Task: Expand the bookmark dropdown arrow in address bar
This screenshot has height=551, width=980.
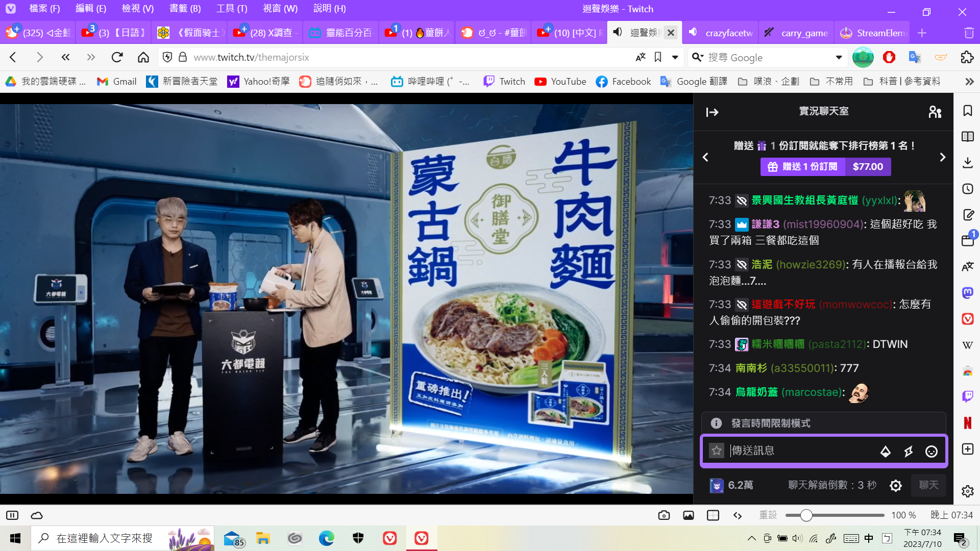Action: (675, 57)
